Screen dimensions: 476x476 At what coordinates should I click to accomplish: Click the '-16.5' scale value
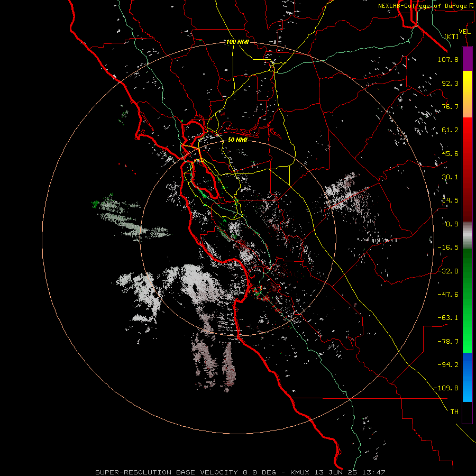coord(448,248)
